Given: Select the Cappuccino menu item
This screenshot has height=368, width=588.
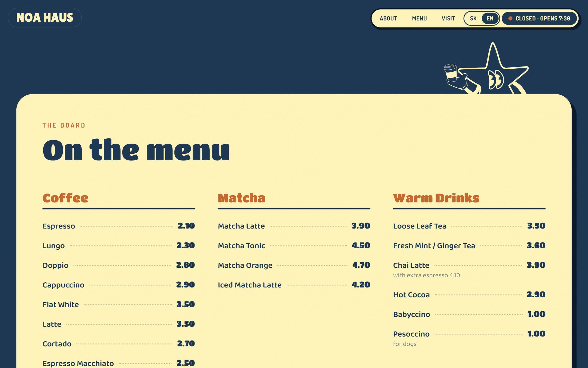Looking at the screenshot, I should point(119,285).
